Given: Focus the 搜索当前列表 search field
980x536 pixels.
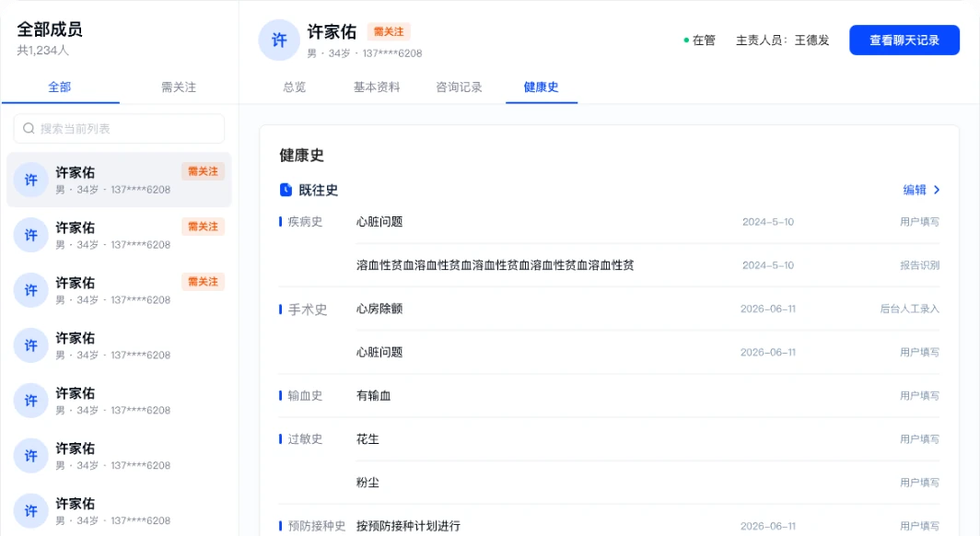Looking at the screenshot, I should click(119, 129).
